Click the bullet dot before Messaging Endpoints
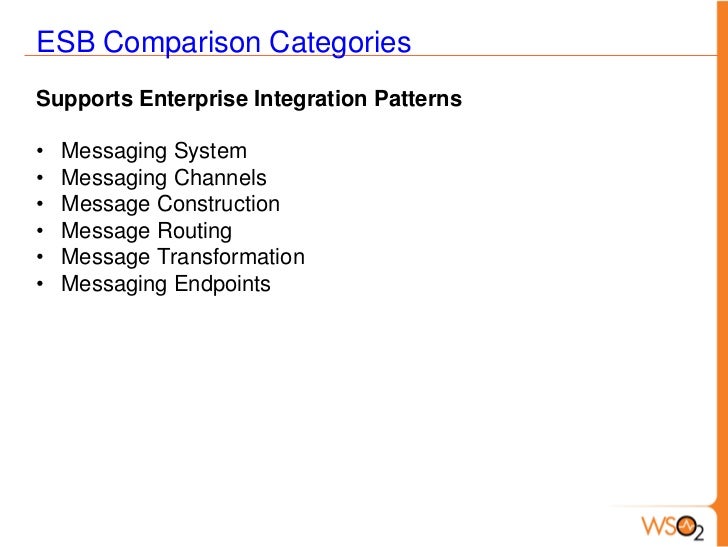Screen dimensions: 728x547 coord(40,284)
